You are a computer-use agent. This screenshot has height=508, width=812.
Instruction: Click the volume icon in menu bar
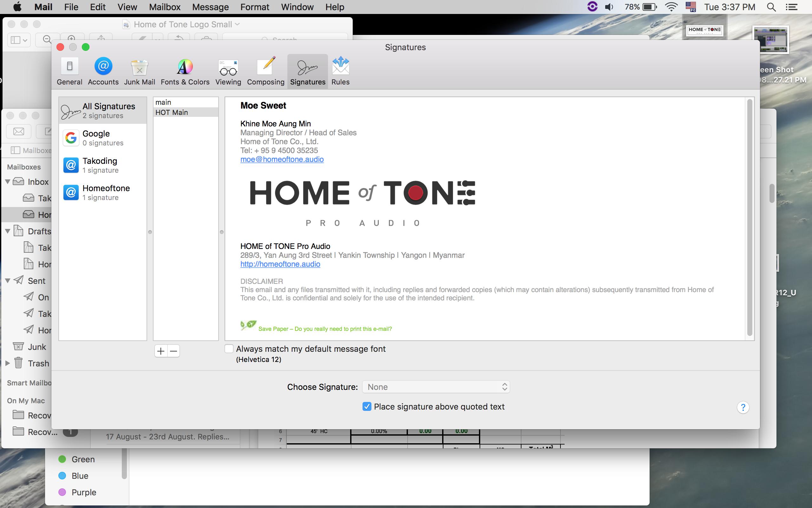pyautogui.click(x=609, y=7)
